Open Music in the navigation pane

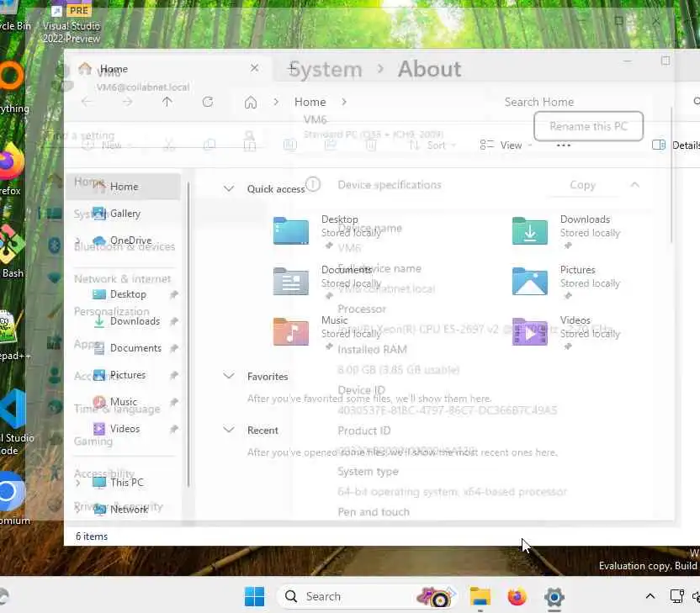coord(123,402)
